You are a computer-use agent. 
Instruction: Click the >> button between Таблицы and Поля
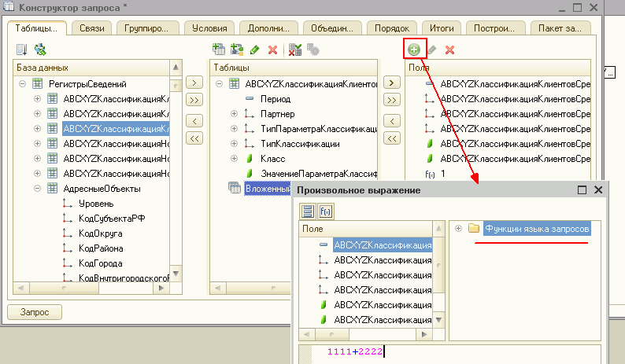pyautogui.click(x=392, y=100)
